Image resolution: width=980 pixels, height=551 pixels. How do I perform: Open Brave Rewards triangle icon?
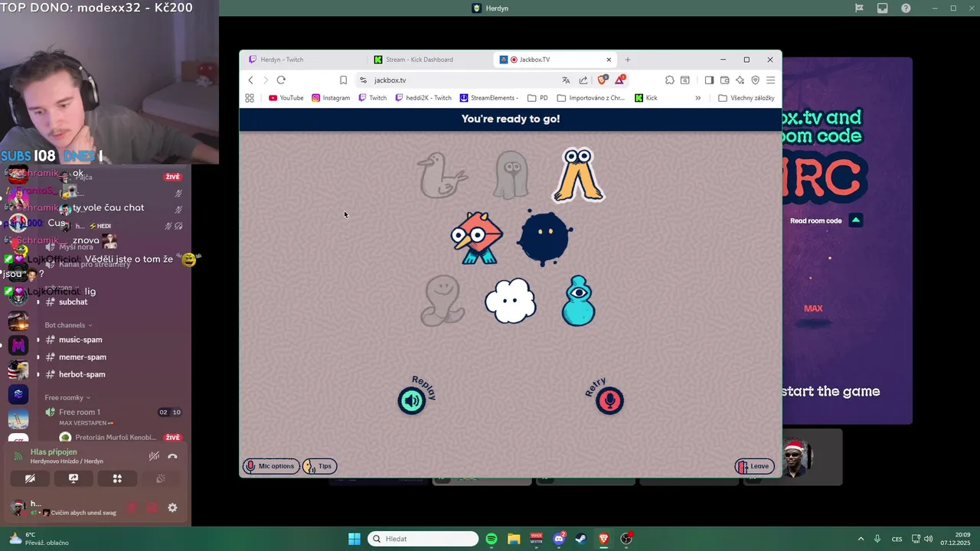click(620, 80)
